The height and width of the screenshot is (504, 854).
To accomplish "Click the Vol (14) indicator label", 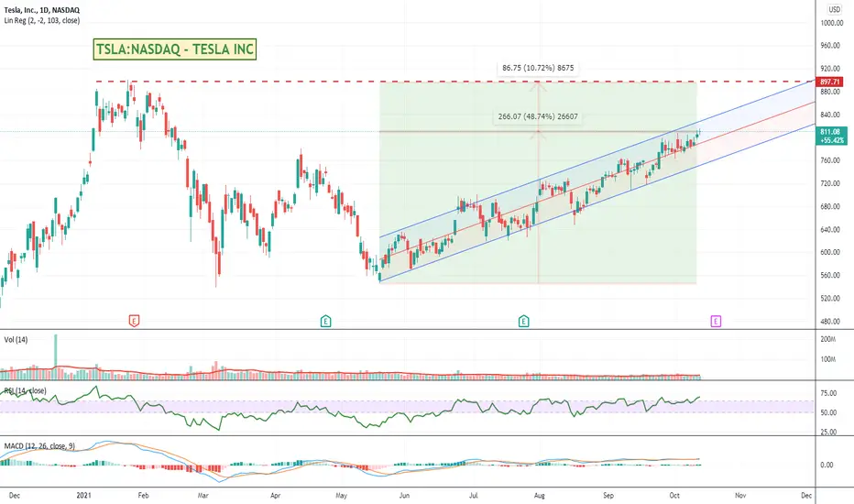I will (16, 339).
